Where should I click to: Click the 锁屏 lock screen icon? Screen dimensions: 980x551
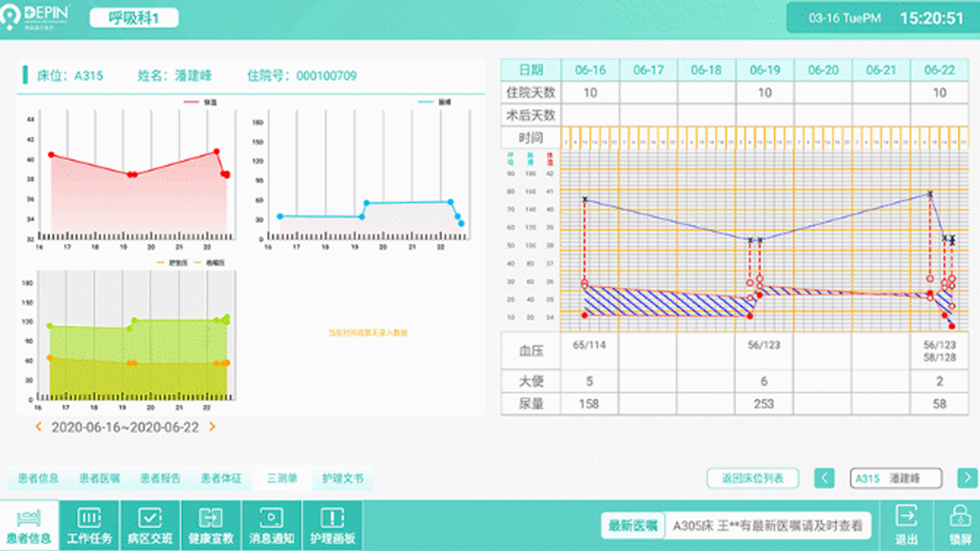[959, 526]
